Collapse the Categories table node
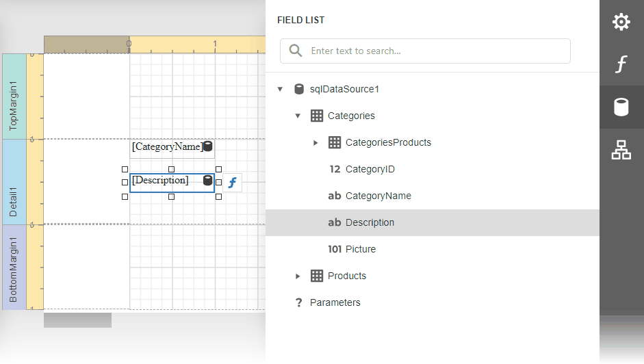Viewport: 644px width, 364px height. (x=298, y=116)
